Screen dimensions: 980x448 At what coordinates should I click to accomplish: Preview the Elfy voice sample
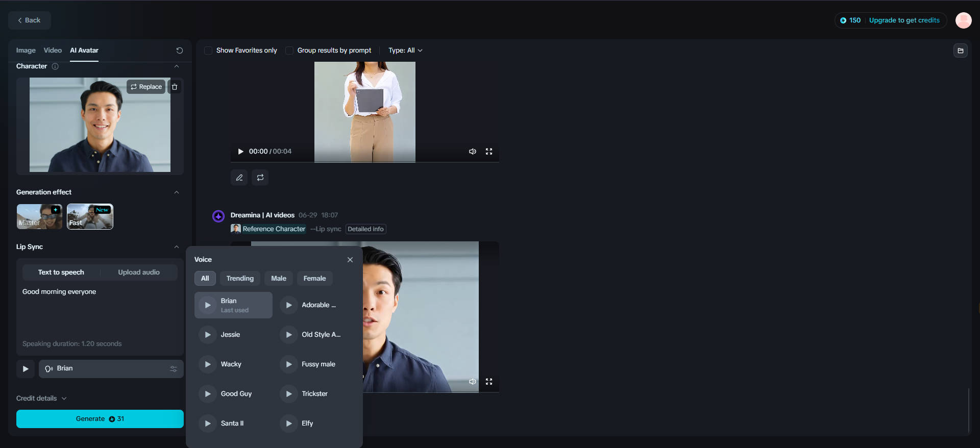(x=289, y=424)
